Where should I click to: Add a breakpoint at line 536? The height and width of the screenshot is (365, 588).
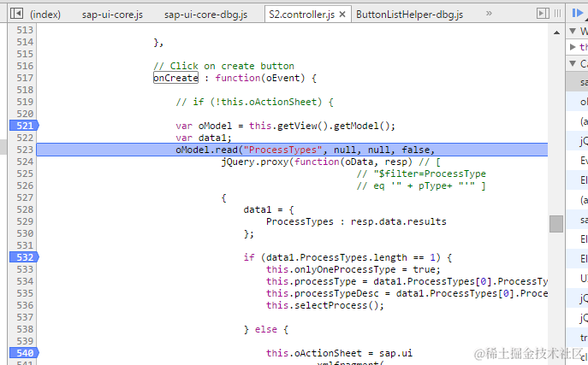pyautogui.click(x=25, y=305)
